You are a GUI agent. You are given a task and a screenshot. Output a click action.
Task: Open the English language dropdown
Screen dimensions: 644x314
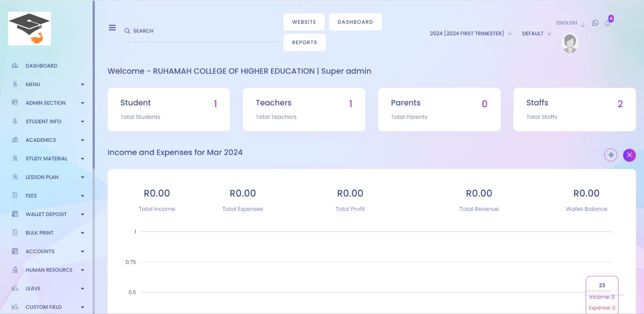[570, 23]
